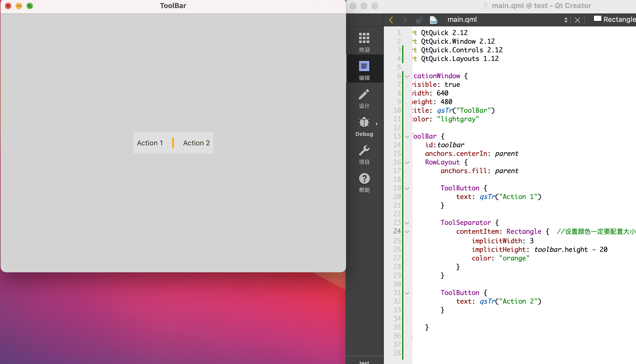
Task: Click the "lightgray" color value
Action: [x=458, y=119]
